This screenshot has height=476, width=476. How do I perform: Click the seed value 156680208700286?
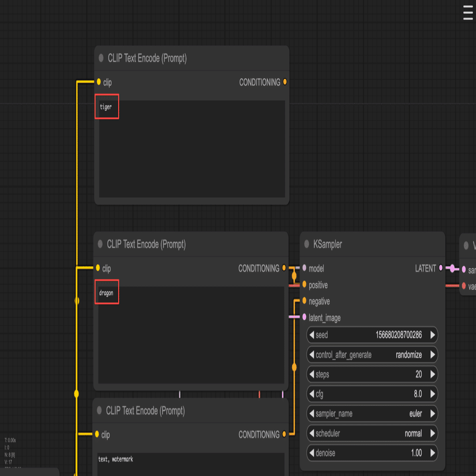398,335
